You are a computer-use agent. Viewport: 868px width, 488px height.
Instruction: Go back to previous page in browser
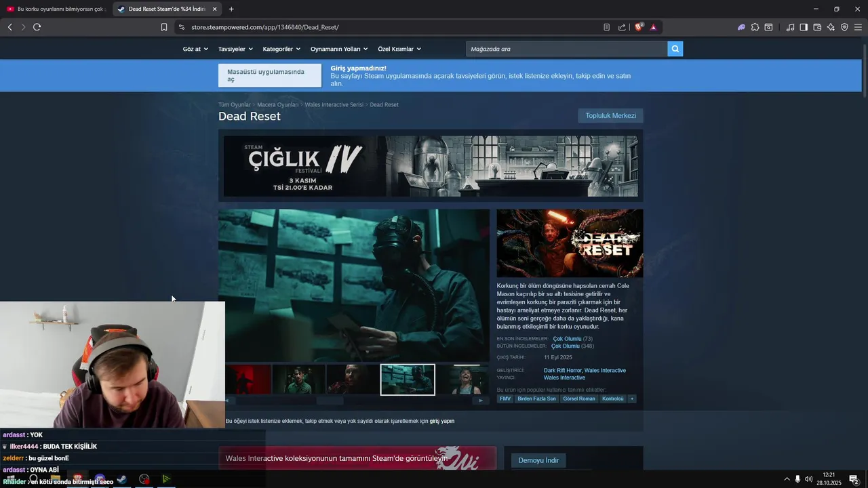(x=9, y=27)
